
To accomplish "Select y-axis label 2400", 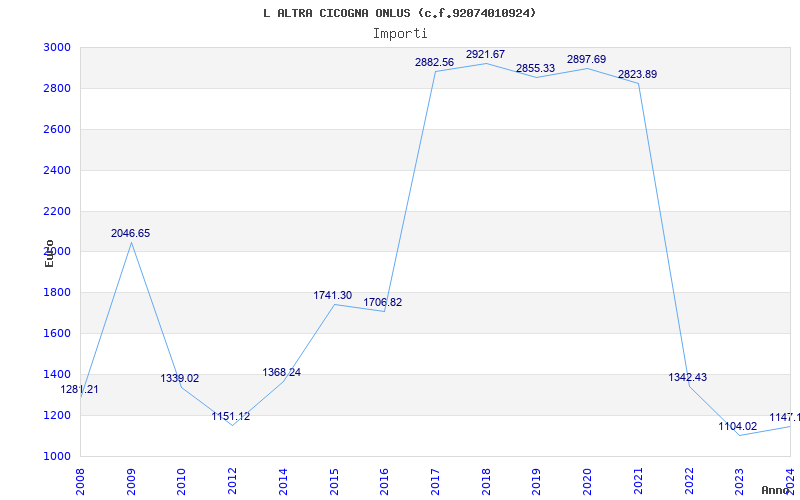I will (x=57, y=170).
